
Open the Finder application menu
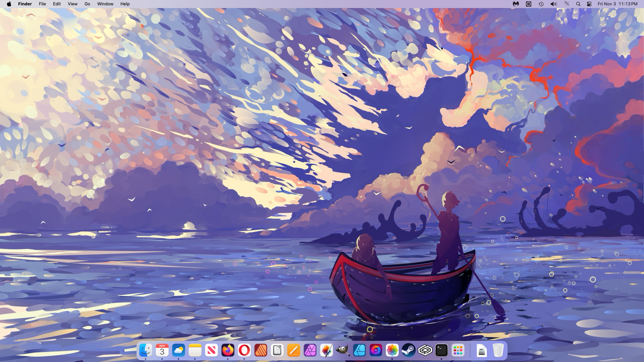coord(25,4)
